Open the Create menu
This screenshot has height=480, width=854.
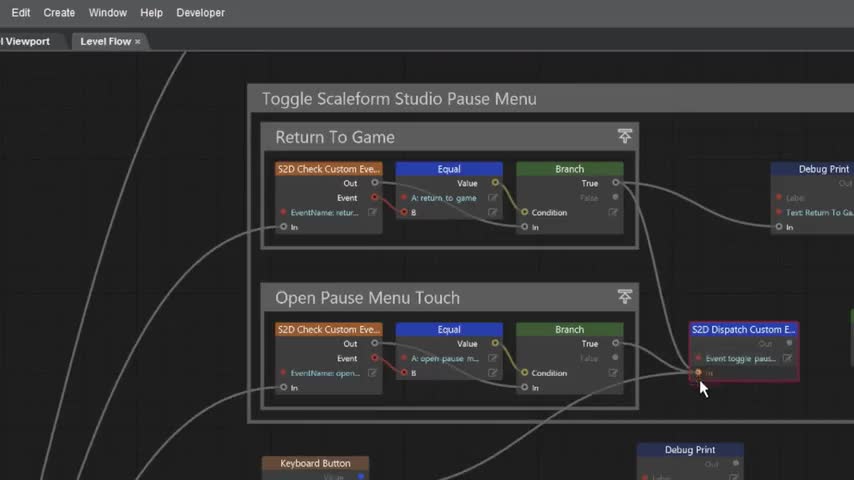click(x=59, y=13)
